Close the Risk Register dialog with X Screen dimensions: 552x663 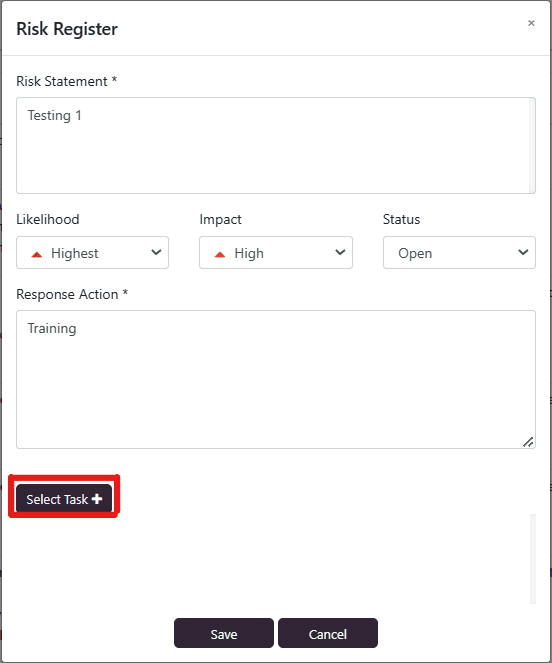pos(531,23)
